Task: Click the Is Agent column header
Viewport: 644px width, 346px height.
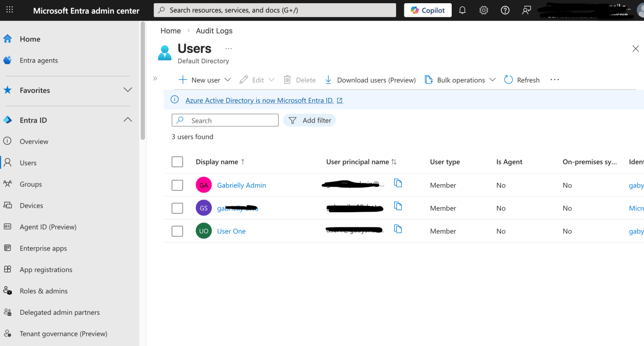Action: point(509,162)
